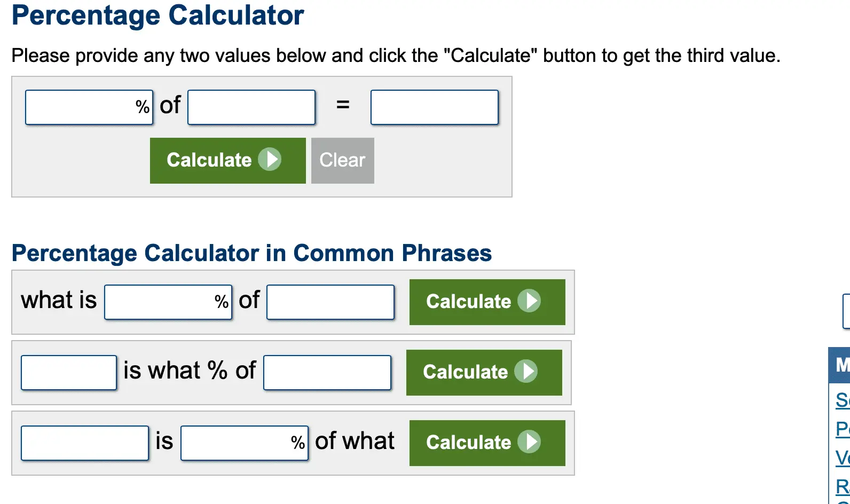Viewport: 850px width, 504px height.
Task: Focus the field before "is what % of"
Action: [69, 373]
